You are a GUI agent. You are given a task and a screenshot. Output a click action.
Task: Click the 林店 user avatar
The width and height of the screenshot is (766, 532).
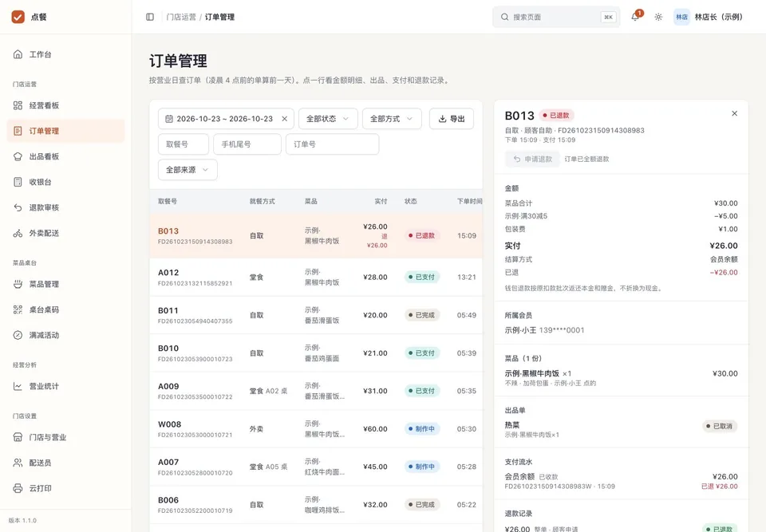tap(681, 17)
